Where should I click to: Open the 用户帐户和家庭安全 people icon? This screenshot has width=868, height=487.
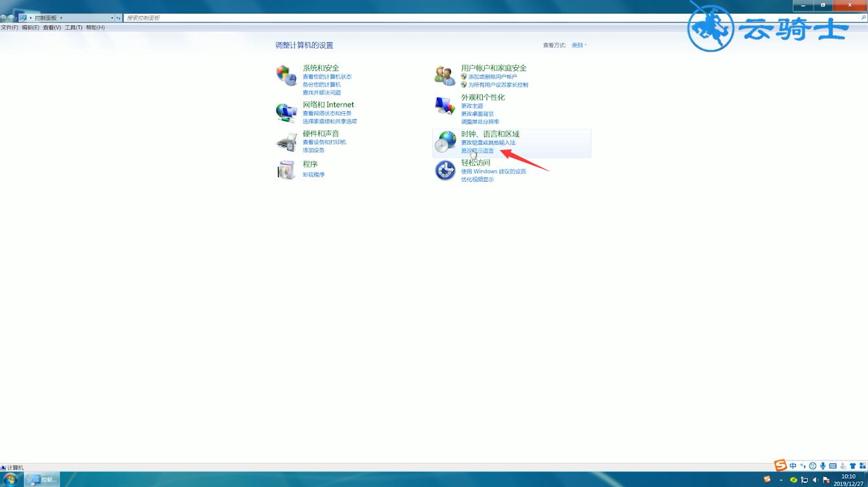pos(445,75)
